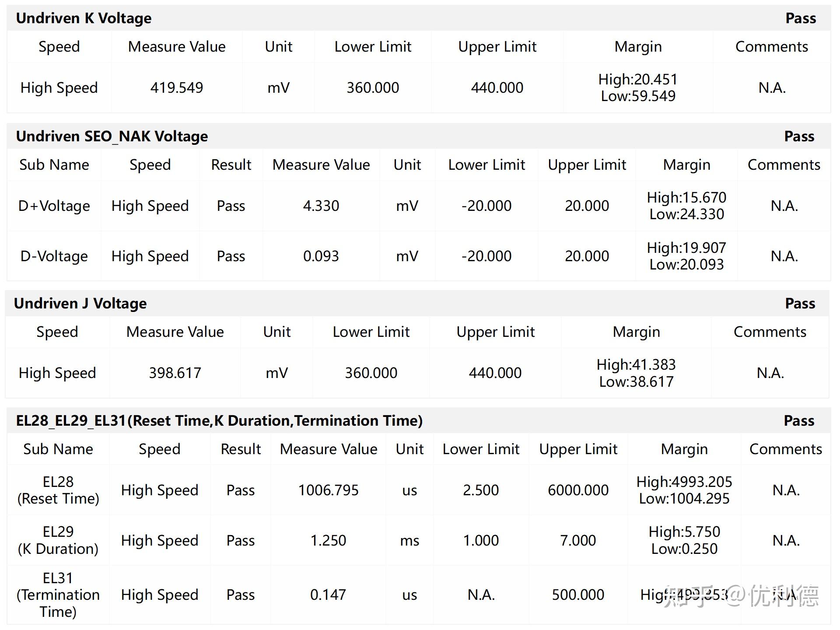Click the High:20.451 Low:59.549 margin cell
Screen dimensions: 840x630
coord(638,87)
